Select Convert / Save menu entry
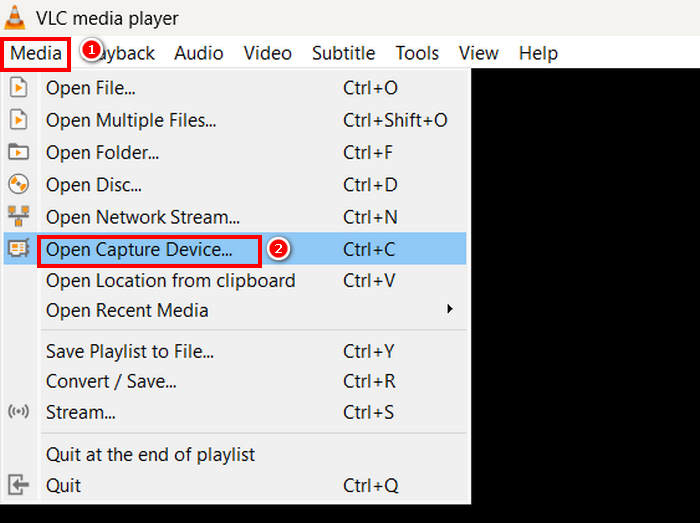Screen dimensions: 700x523 pos(111,381)
